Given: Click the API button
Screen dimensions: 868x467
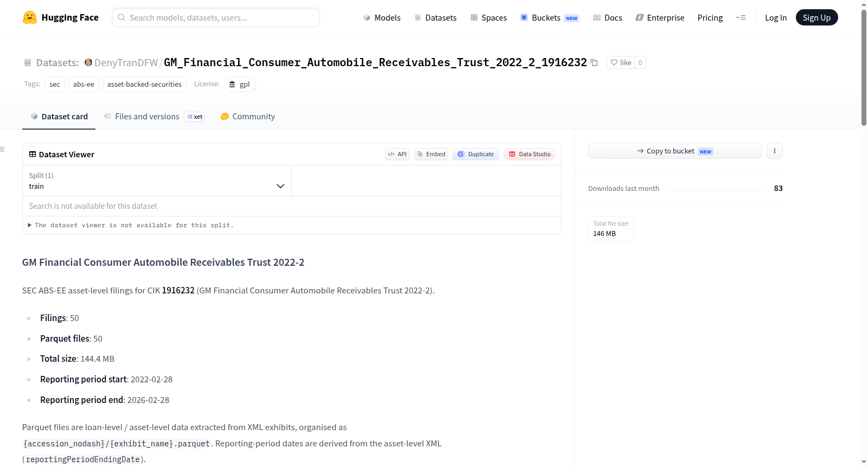Looking at the screenshot, I should pos(397,154).
